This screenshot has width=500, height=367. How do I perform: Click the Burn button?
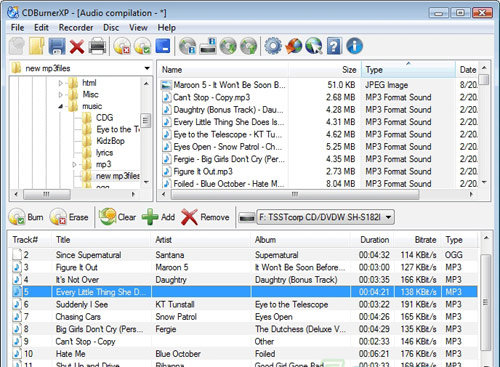[x=26, y=217]
